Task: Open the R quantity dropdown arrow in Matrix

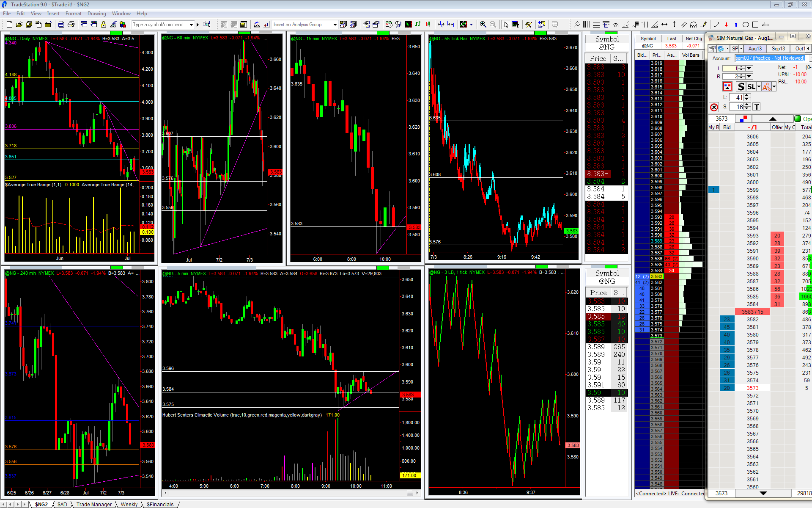Action: (749, 76)
